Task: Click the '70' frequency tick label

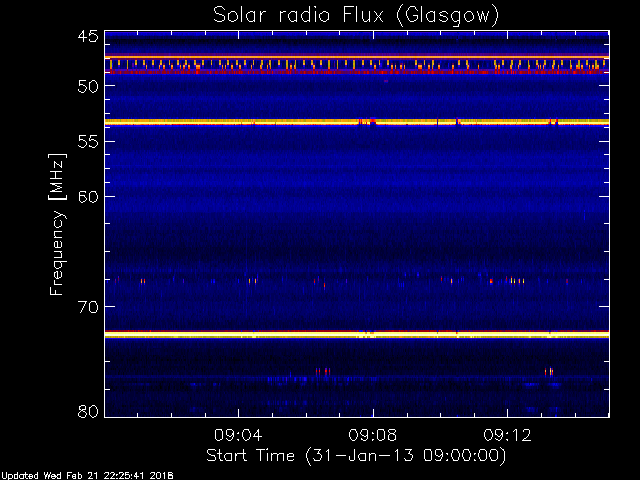Action: (x=88, y=307)
